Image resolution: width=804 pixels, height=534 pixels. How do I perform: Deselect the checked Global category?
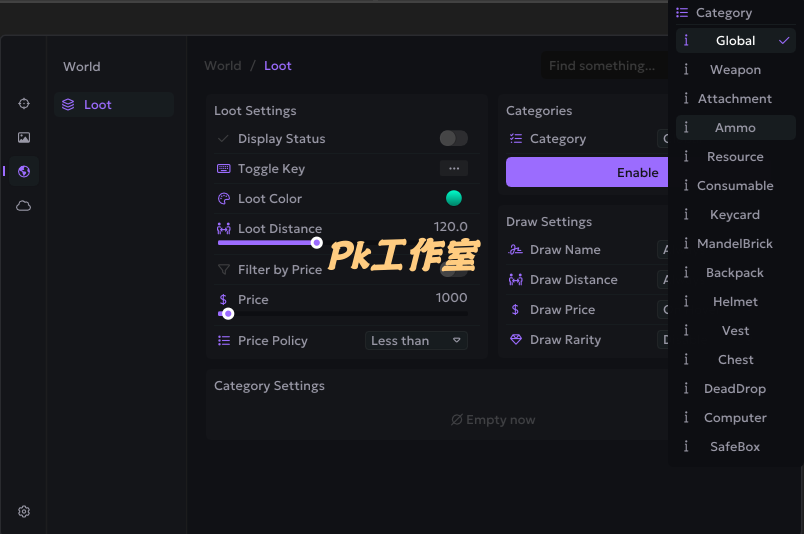(x=735, y=41)
